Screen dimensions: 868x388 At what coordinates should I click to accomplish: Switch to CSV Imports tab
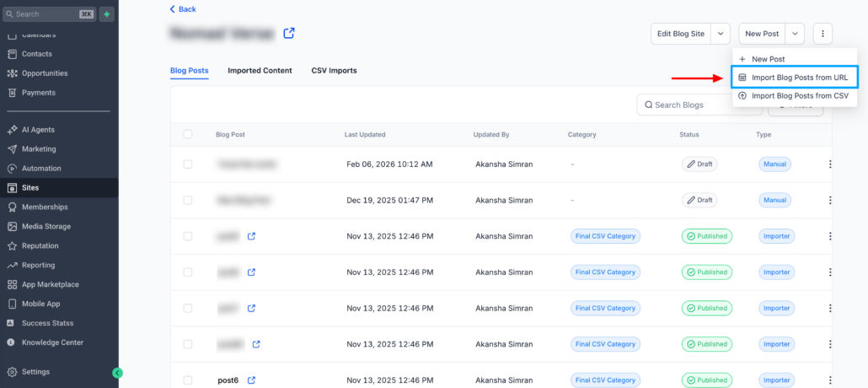click(x=334, y=71)
